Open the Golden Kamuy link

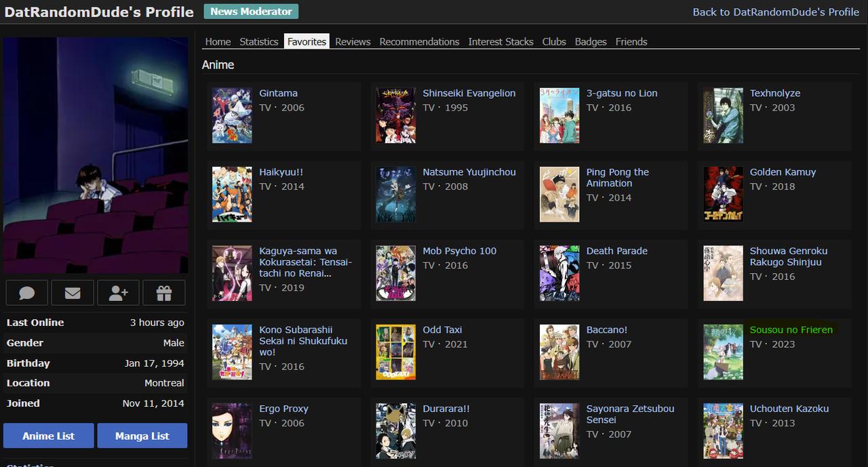(783, 172)
